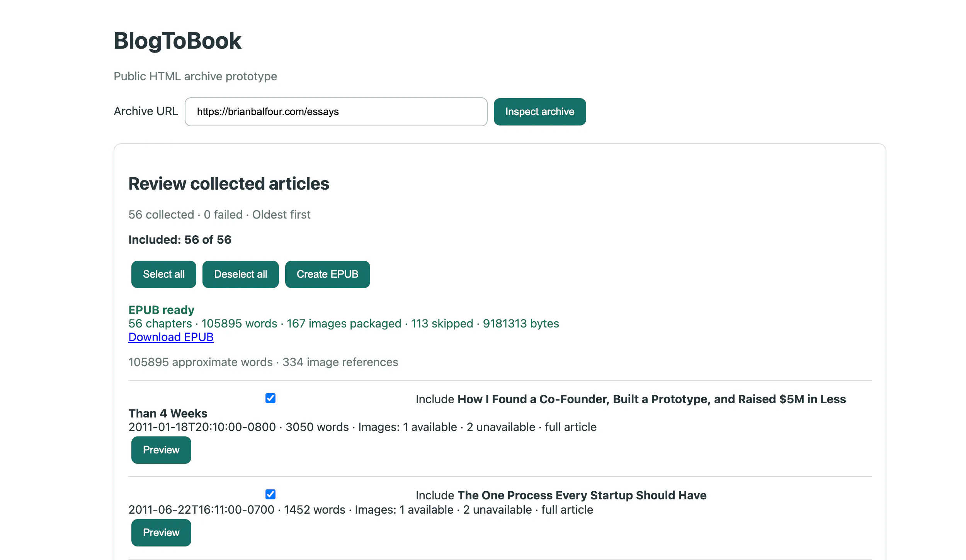
Task: Click the '56 collected · 0 failed' summary line
Action: coord(219,215)
